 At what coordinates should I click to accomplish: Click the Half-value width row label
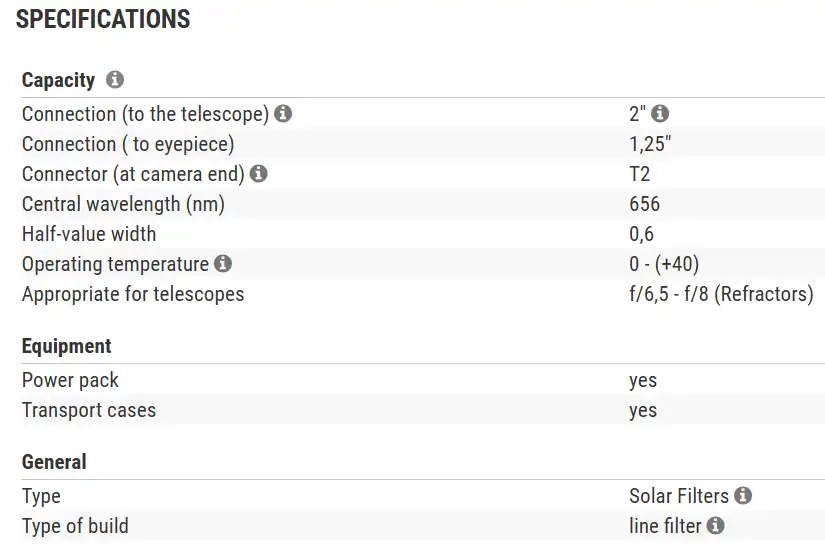click(x=89, y=234)
